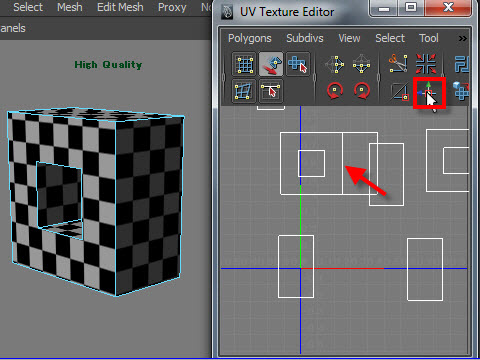Screen dimensions: 480x360
Task: Select the checkered cube in the viewport
Action: pyautogui.click(x=96, y=201)
